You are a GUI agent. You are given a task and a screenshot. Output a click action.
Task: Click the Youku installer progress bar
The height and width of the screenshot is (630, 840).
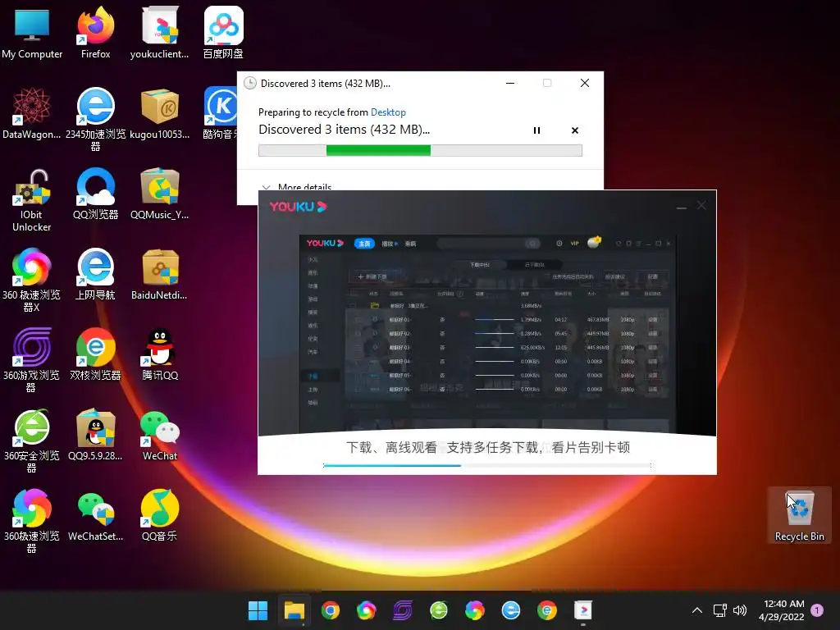(x=487, y=466)
